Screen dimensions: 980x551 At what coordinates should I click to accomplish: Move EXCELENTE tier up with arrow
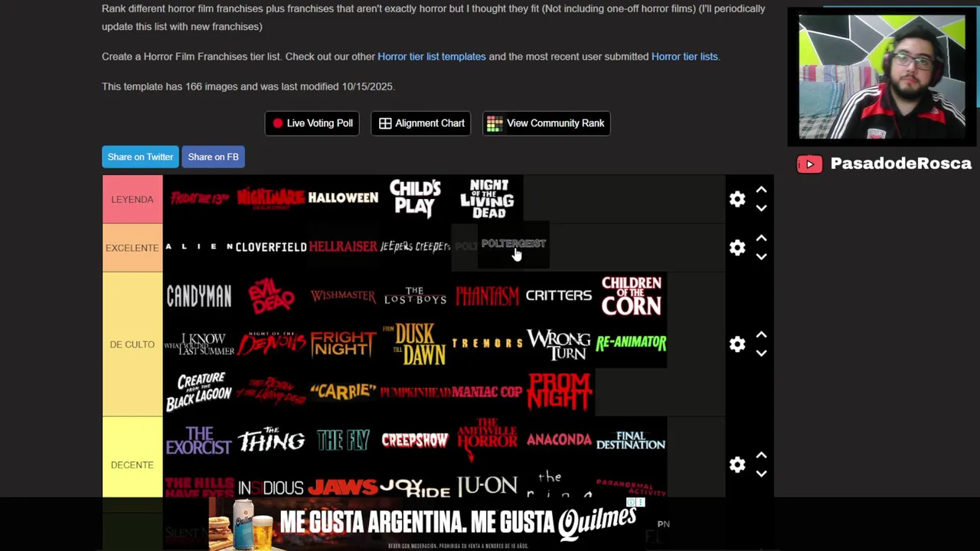point(761,239)
